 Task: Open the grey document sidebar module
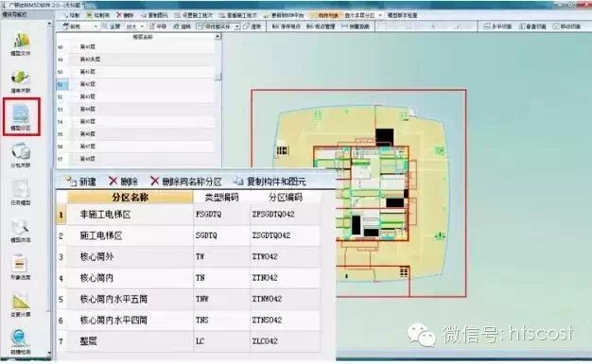21,193
